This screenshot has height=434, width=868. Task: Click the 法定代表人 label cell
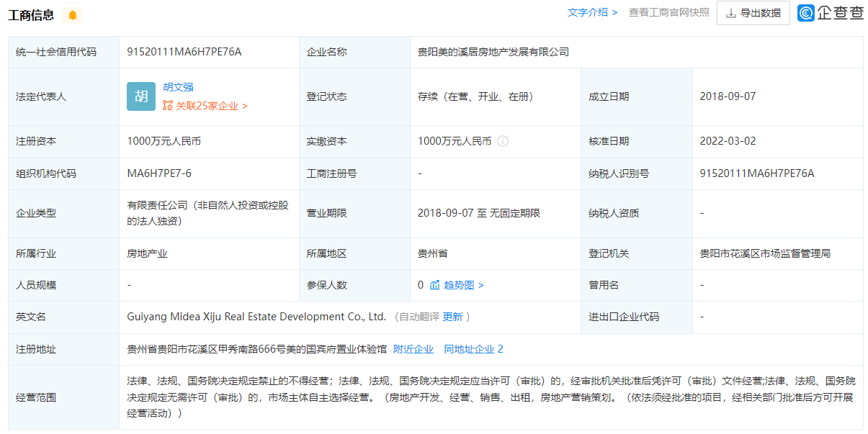tap(64, 96)
